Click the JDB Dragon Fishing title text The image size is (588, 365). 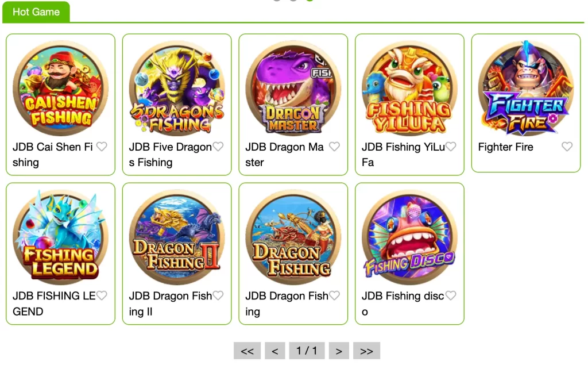pyautogui.click(x=287, y=303)
